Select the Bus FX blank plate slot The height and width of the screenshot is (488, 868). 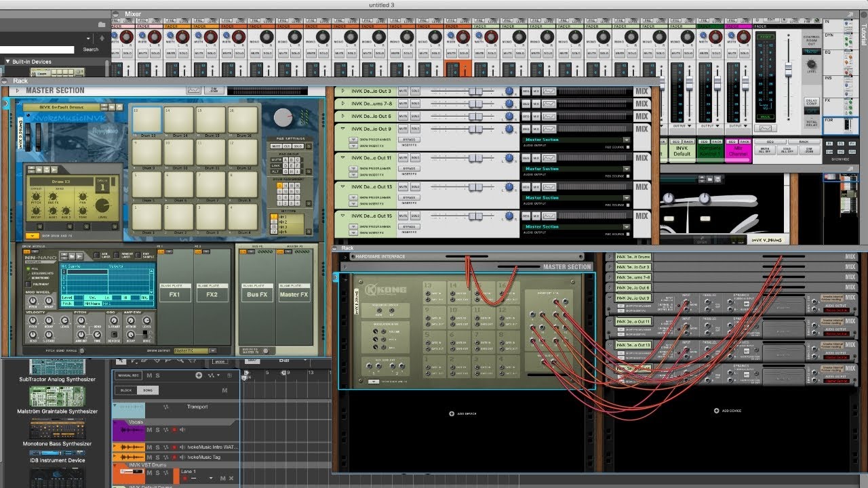tap(257, 291)
